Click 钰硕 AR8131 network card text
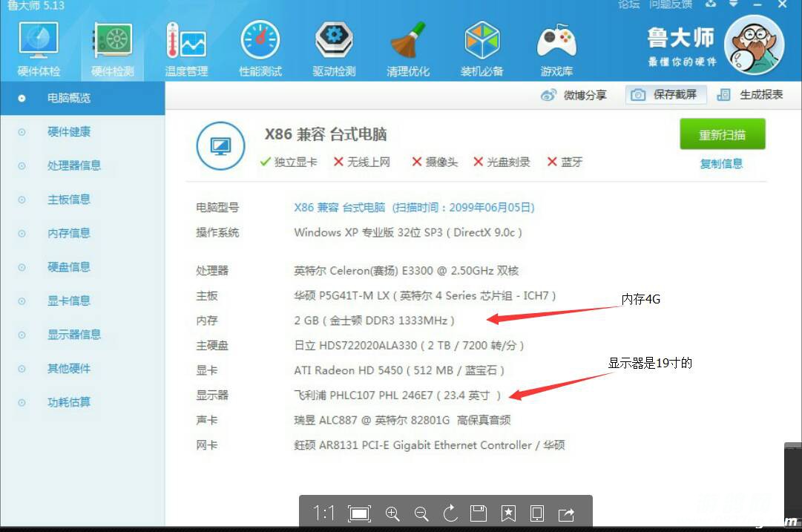The width and height of the screenshot is (802, 532). click(x=429, y=445)
